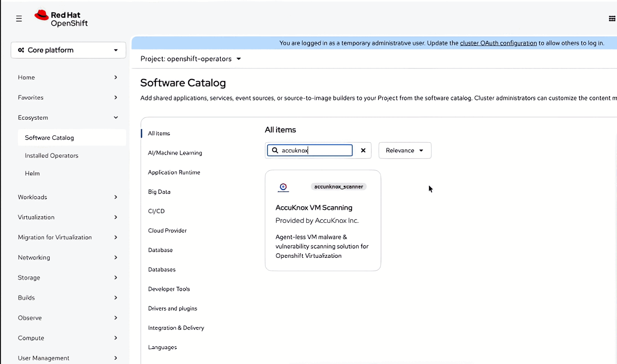Image resolution: width=617 pixels, height=364 pixels.
Task: Click the AccuKnox scanner logo icon
Action: 283,187
